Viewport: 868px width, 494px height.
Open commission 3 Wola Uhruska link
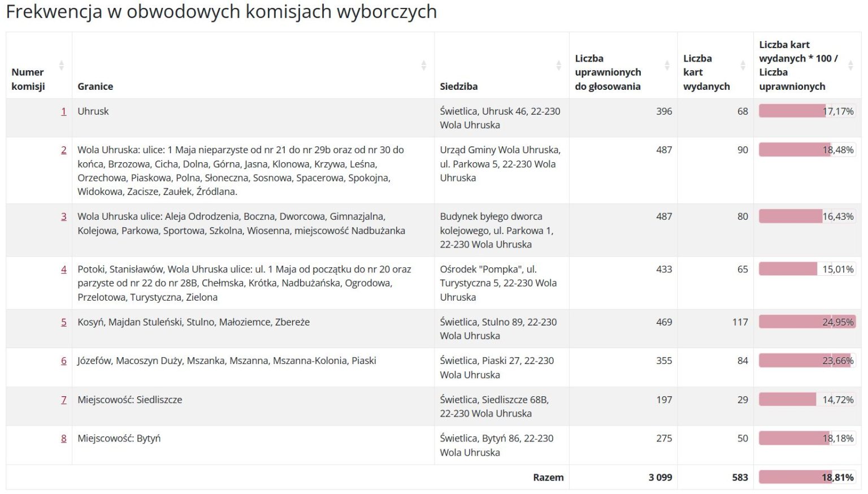click(63, 216)
